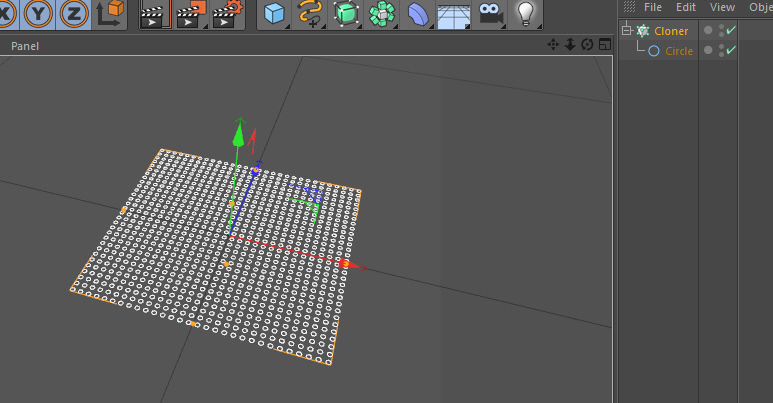Expand Cube primitives dropdown arrow
This screenshot has height=403, width=773.
pyautogui.click(x=287, y=26)
